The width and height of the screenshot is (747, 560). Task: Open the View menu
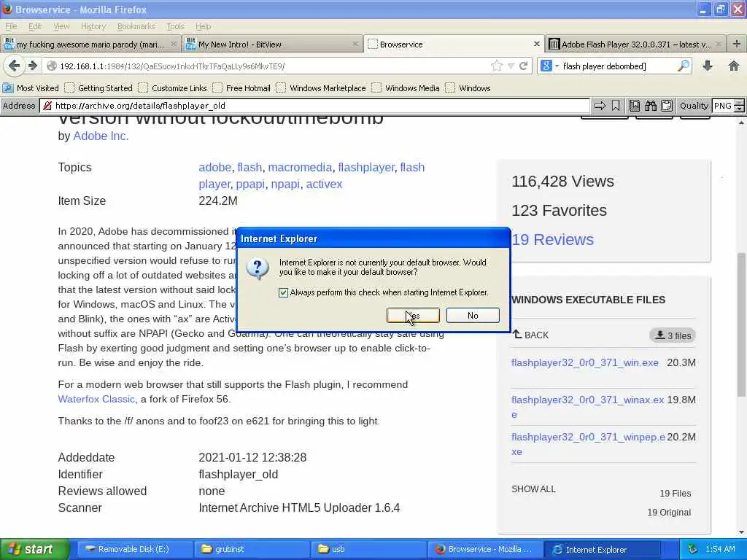tap(61, 26)
